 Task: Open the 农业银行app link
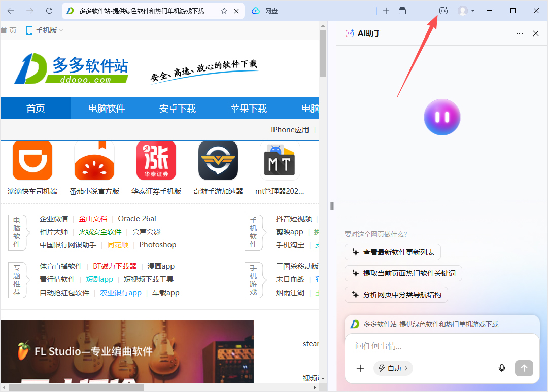(x=121, y=293)
